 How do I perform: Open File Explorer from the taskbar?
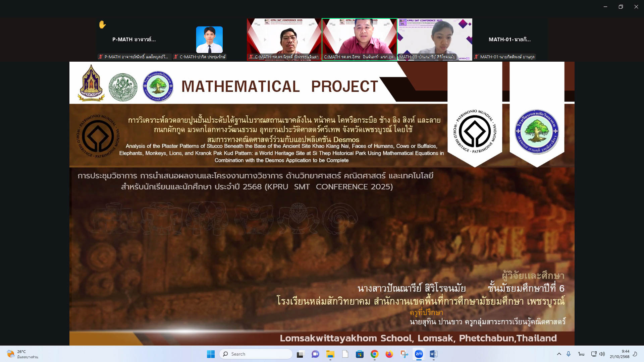coord(330,354)
